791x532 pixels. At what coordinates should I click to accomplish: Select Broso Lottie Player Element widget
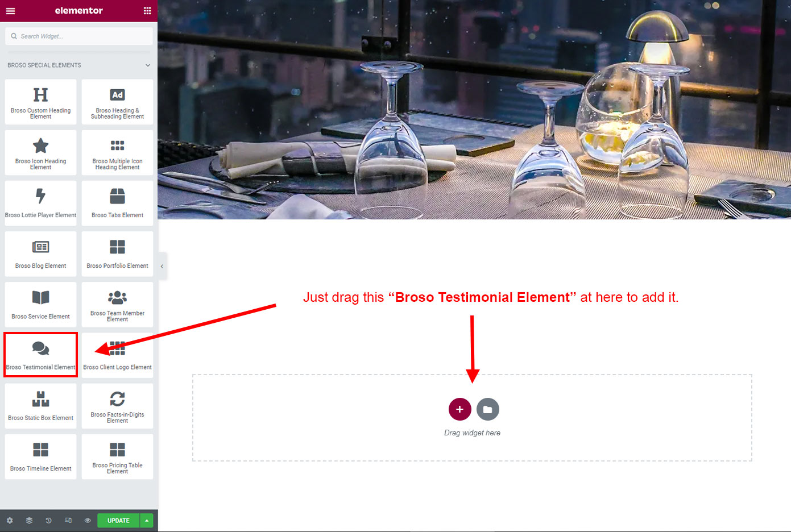click(40, 203)
